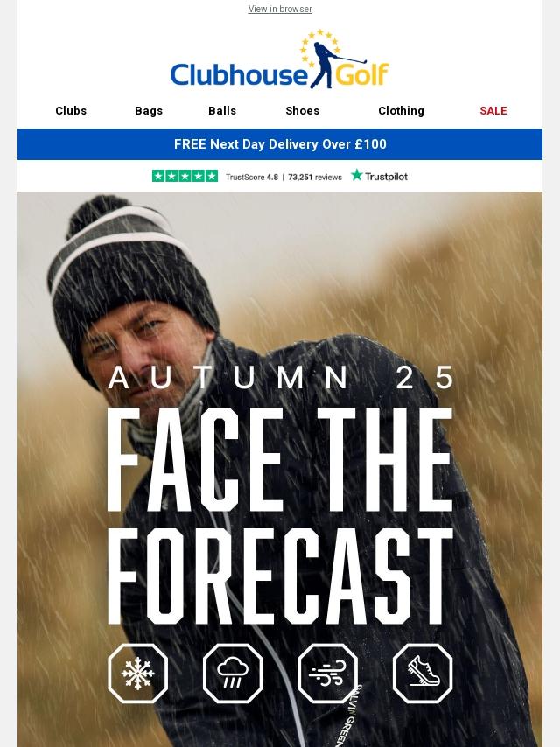Click the snowflake cold-weather icon
This screenshot has height=747, width=560.
click(137, 674)
